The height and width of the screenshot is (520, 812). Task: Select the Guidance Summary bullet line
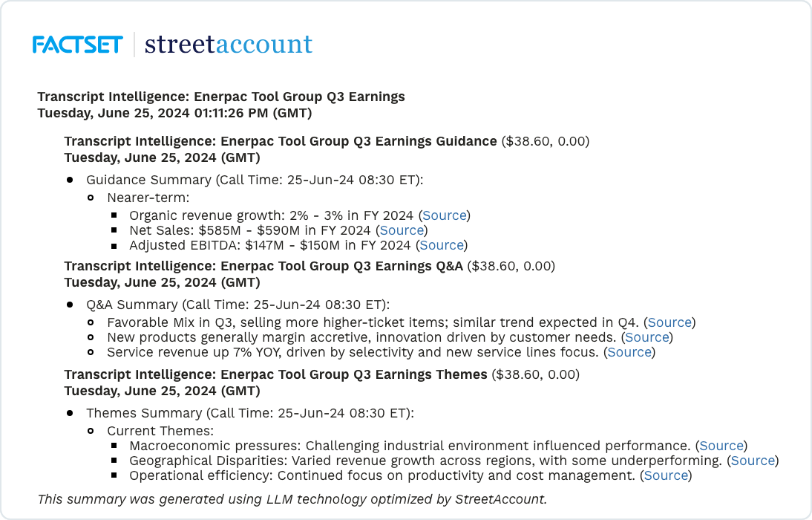click(x=255, y=180)
